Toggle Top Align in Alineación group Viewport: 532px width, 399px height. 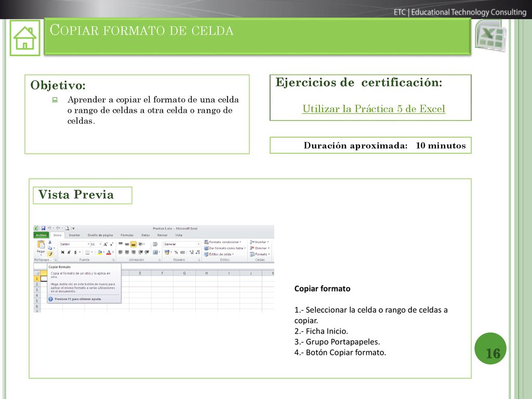(121, 244)
